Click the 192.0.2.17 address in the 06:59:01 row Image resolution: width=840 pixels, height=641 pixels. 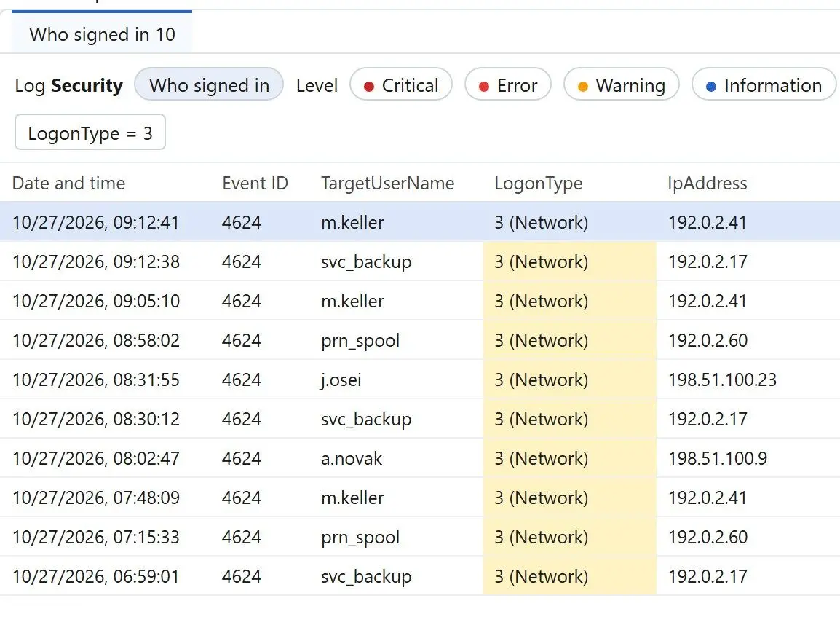[708, 576]
